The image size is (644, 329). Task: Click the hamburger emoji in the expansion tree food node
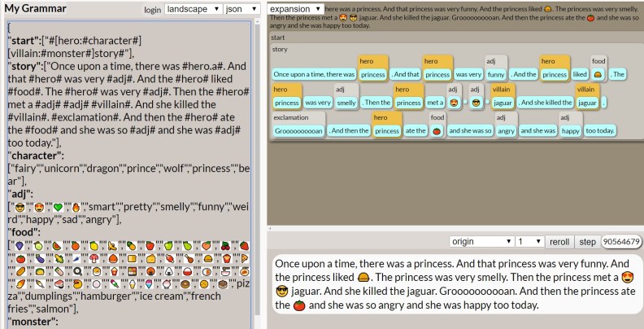[x=598, y=74]
